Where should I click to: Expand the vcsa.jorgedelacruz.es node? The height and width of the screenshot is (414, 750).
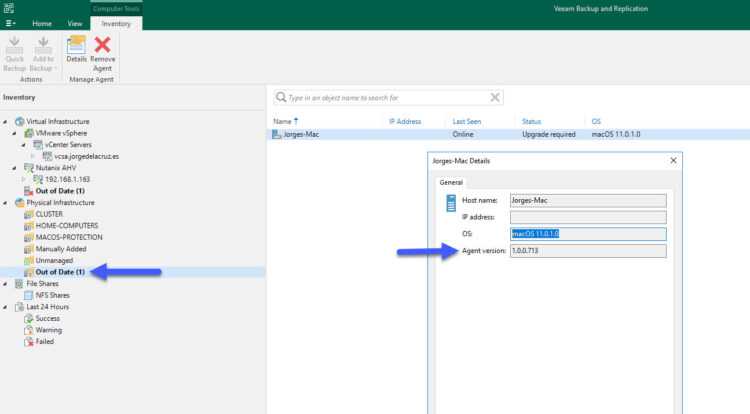tap(33, 156)
